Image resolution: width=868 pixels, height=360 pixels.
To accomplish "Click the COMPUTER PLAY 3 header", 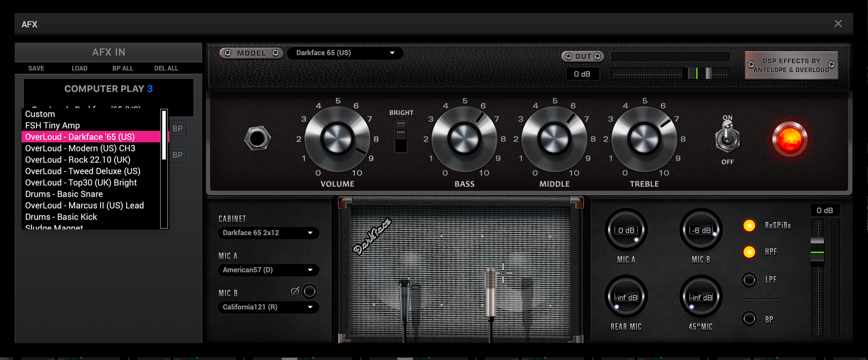I will click(108, 89).
